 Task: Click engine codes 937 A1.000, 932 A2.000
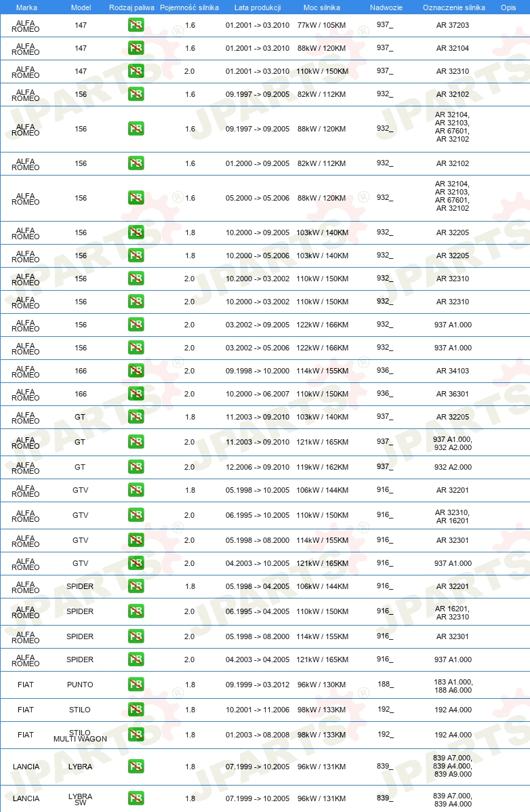tap(453, 443)
